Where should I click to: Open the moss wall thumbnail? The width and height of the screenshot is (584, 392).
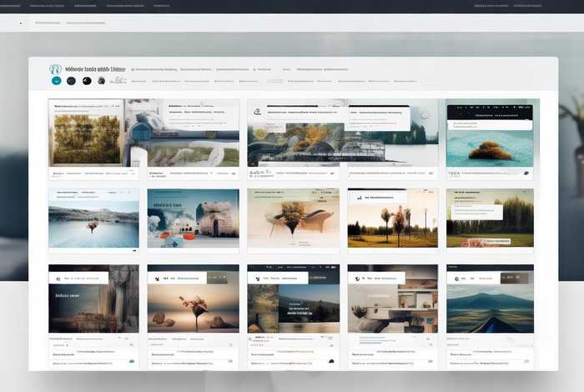(x=86, y=138)
